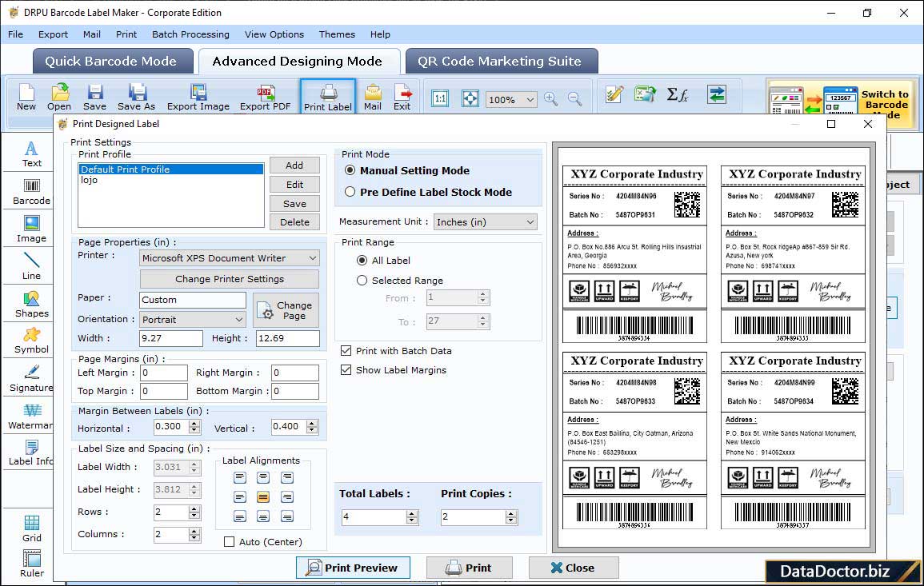
Task: Click the edit pencil notepad icon
Action: pyautogui.click(x=614, y=94)
